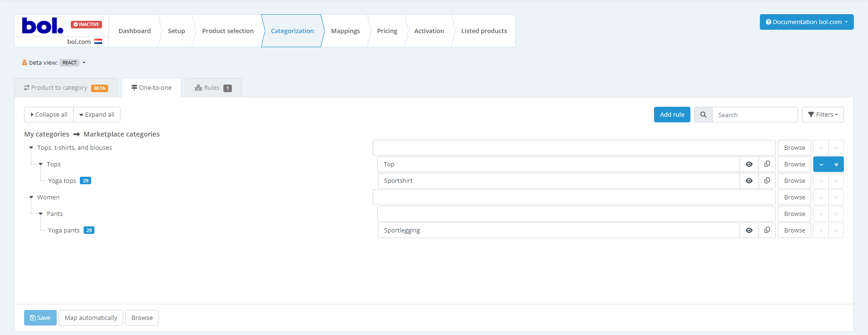Toggle the eye icon for Top category

click(x=749, y=164)
